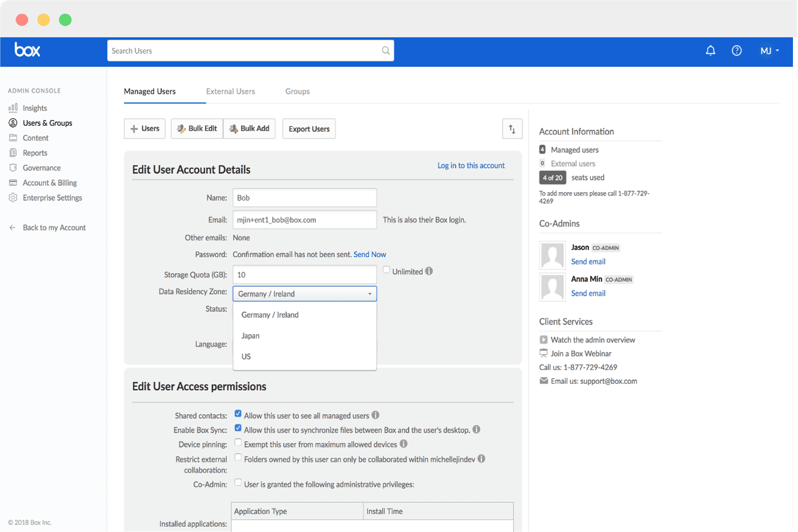Open the Data Residency Zone dropdown
Screen dimensions: 798x532
[304, 294]
